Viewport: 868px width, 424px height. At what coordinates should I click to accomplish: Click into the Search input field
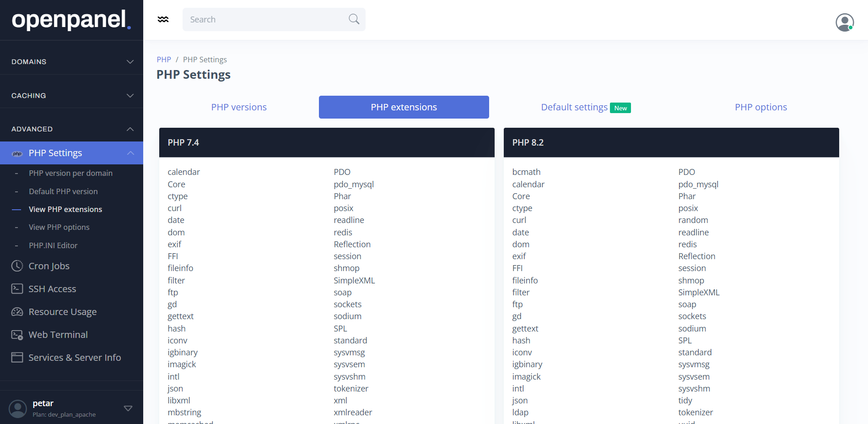265,20
